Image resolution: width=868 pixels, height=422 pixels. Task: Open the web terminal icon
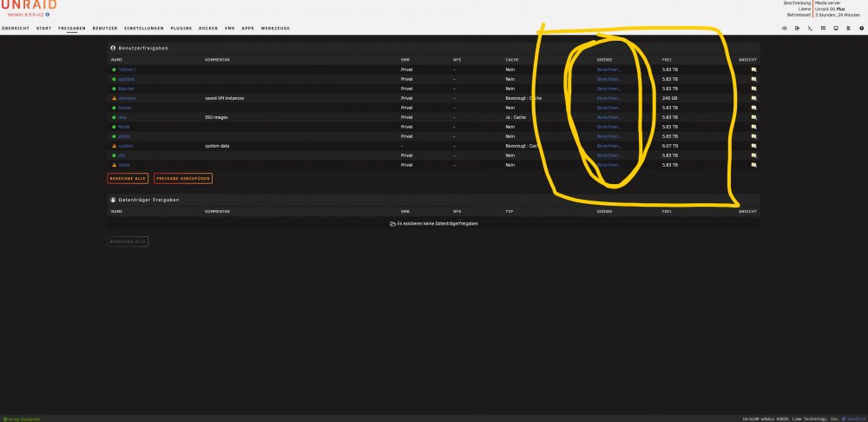[810, 29]
